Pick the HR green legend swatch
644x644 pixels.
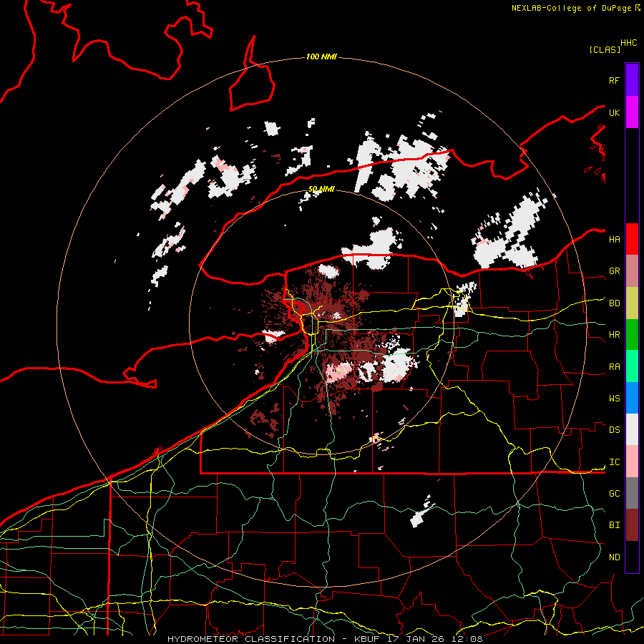(x=632, y=335)
